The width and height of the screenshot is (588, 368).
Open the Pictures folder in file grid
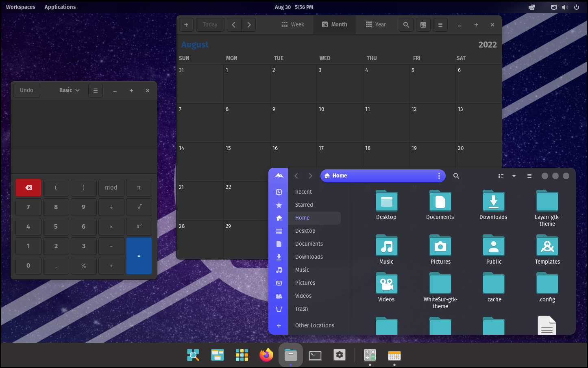pyautogui.click(x=440, y=246)
